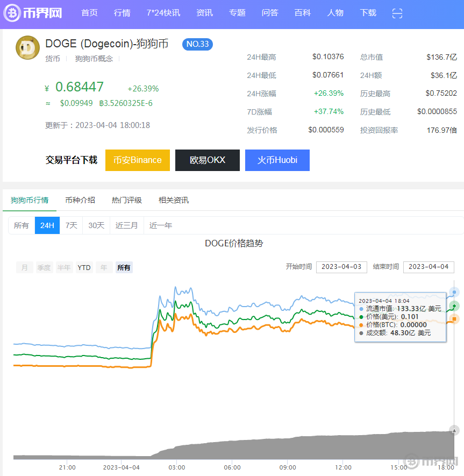Click the orange BTC price chart marker

[454, 319]
